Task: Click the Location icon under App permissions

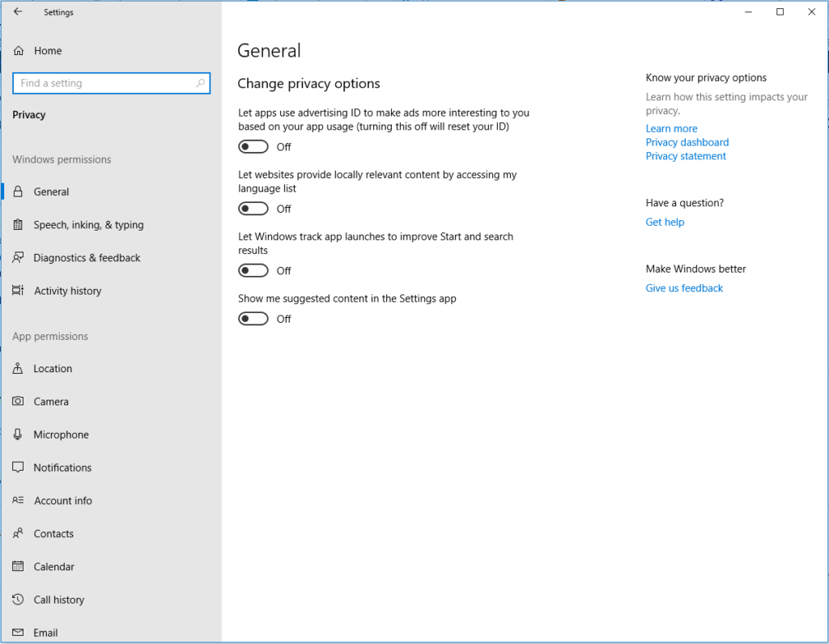Action: tap(18, 369)
